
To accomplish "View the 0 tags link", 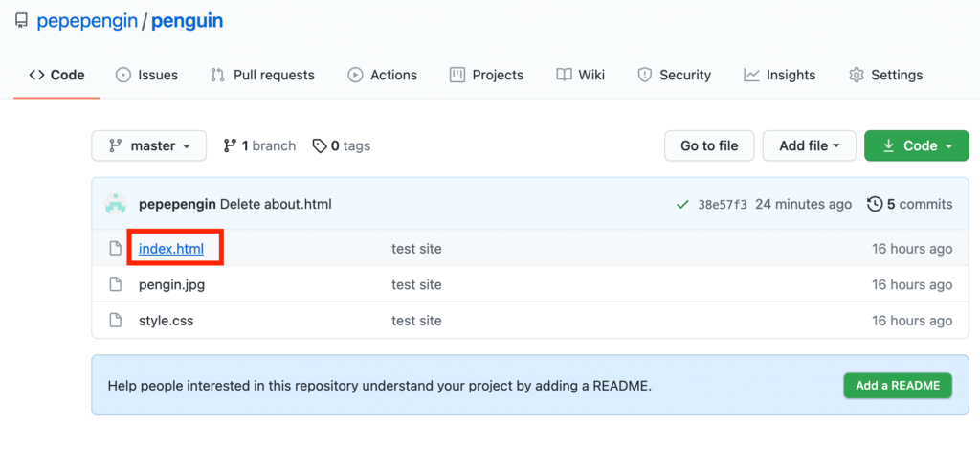I will 342,145.
